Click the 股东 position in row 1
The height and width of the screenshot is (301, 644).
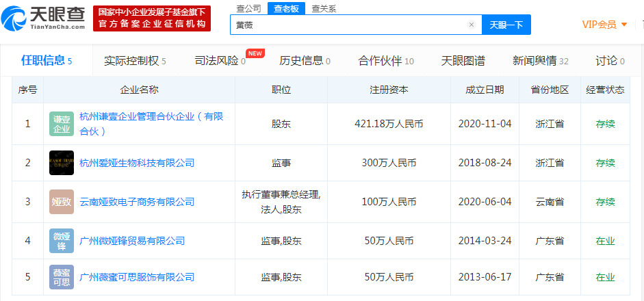(x=281, y=124)
